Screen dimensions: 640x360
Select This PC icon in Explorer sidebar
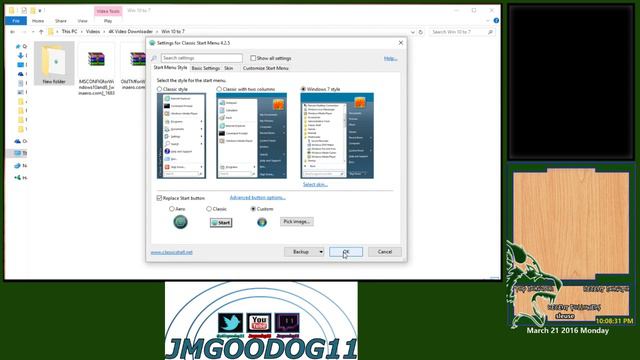click(18, 153)
